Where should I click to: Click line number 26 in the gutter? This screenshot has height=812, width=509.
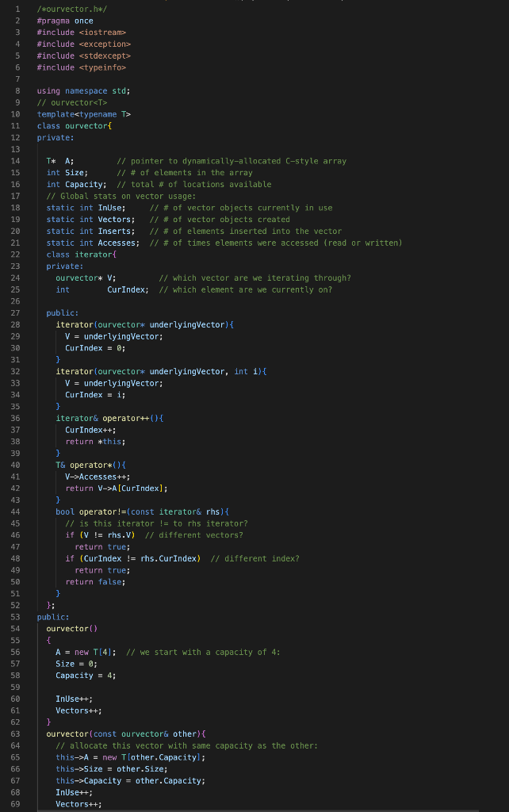click(16, 301)
